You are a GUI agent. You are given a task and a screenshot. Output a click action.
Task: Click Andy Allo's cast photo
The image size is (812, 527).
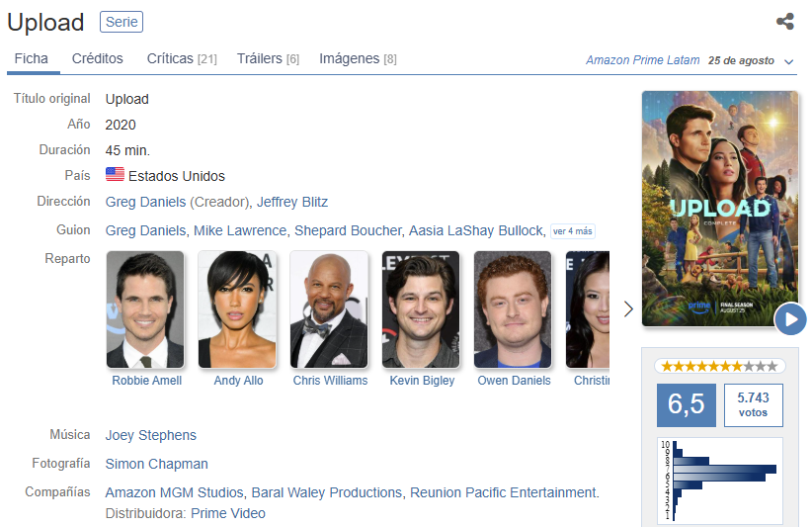237,309
